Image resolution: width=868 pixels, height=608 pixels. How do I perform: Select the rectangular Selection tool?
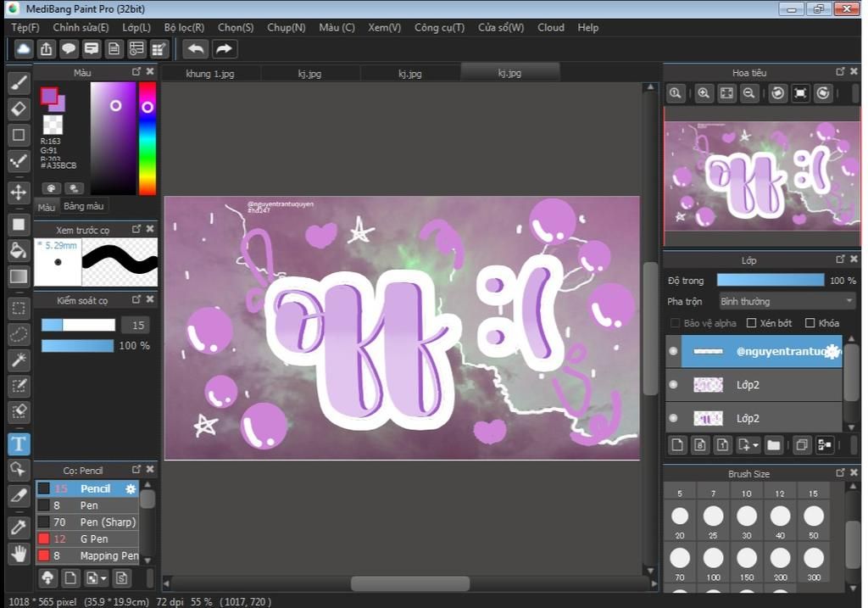click(19, 309)
